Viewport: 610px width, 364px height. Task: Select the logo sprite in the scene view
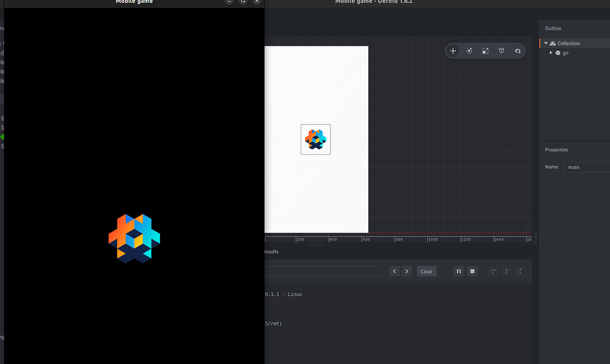[x=315, y=139]
